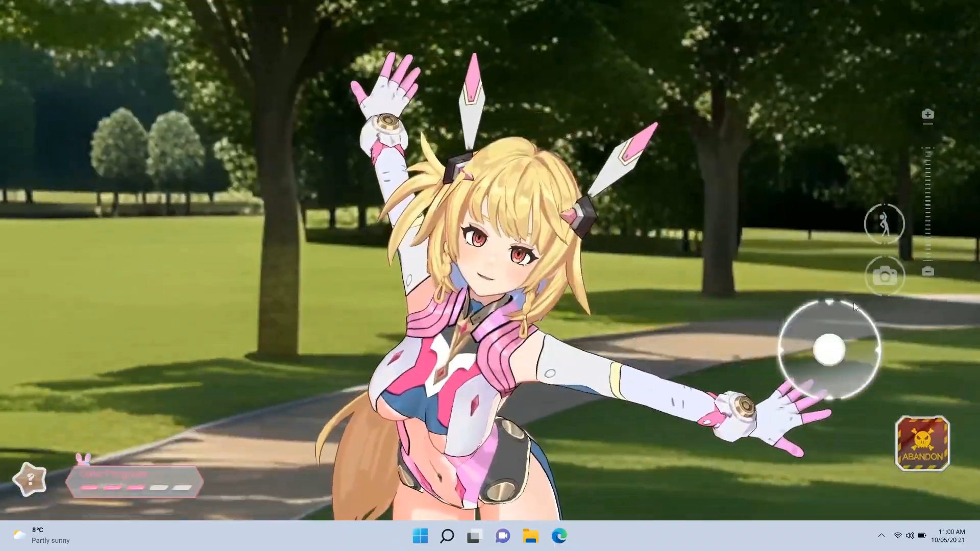Click the vertical camera zoom slider track
980x551 pixels.
click(x=928, y=204)
